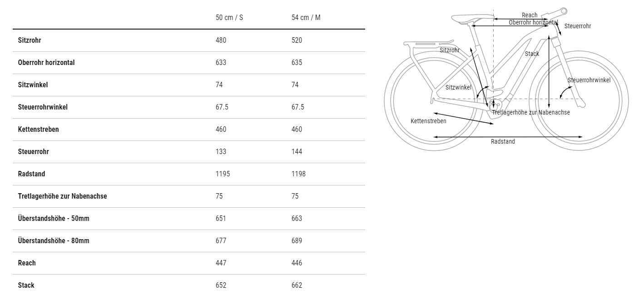Click the Tretlagerhöhe zur Nabenachse row label

click(x=63, y=196)
